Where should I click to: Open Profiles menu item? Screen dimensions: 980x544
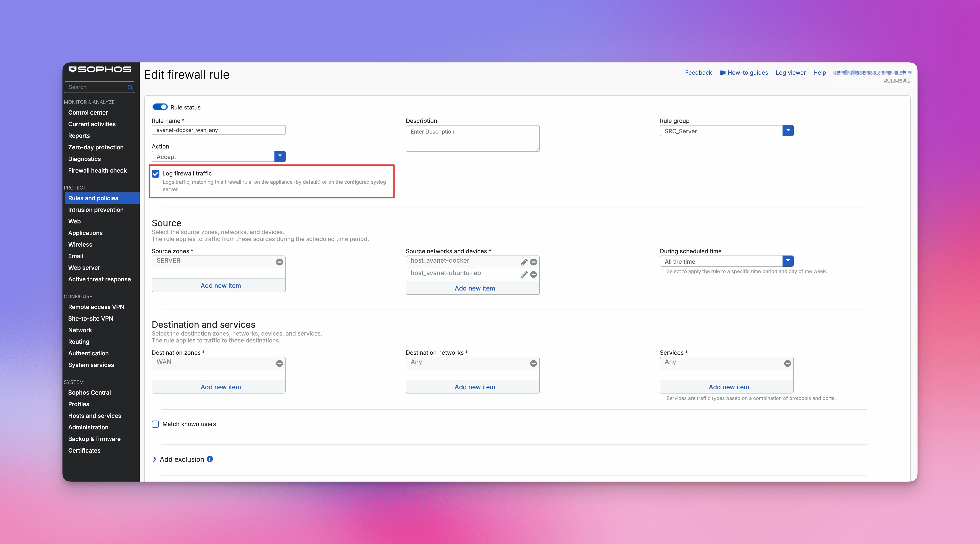point(78,404)
